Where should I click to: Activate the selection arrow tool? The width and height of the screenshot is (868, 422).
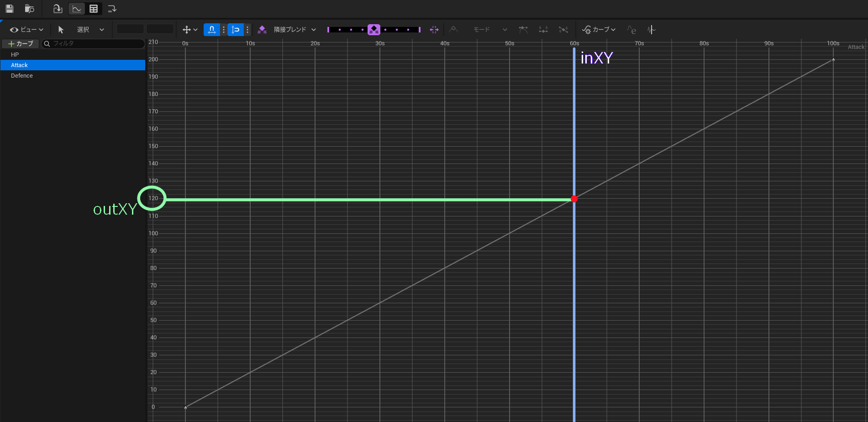pyautogui.click(x=61, y=30)
